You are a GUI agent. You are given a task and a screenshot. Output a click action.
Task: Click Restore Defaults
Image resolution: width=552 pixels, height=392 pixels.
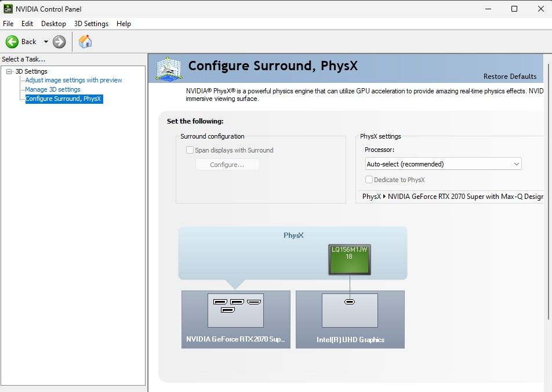pos(510,77)
